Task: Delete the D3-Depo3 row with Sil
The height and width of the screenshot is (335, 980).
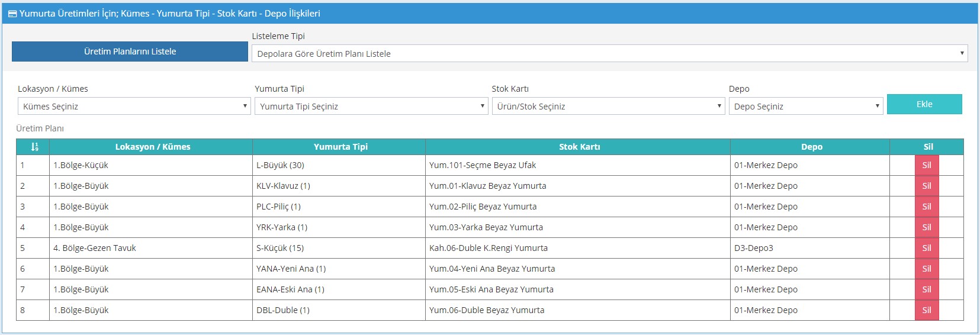Action: [927, 248]
